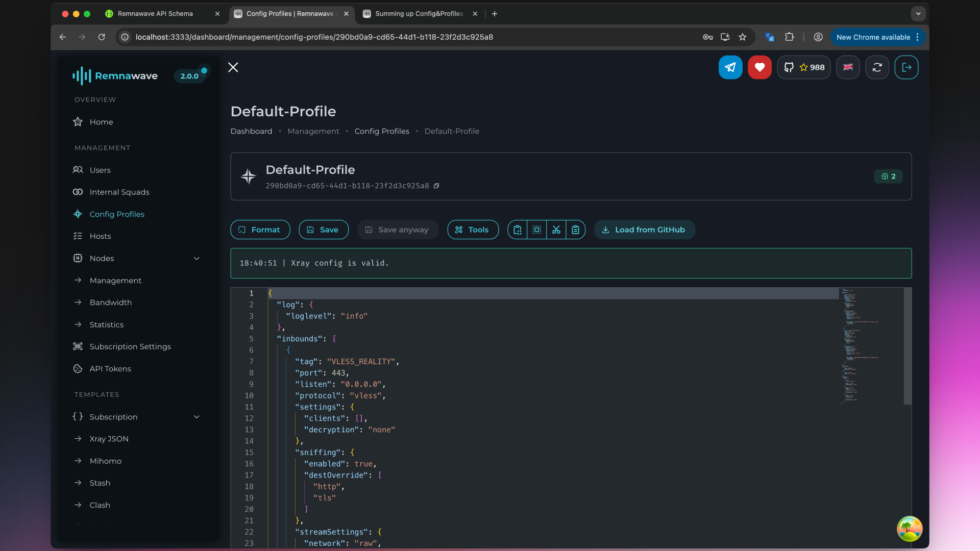Expand the Nodes sidebar section
The width and height of the screenshot is (980, 551).
(x=197, y=258)
